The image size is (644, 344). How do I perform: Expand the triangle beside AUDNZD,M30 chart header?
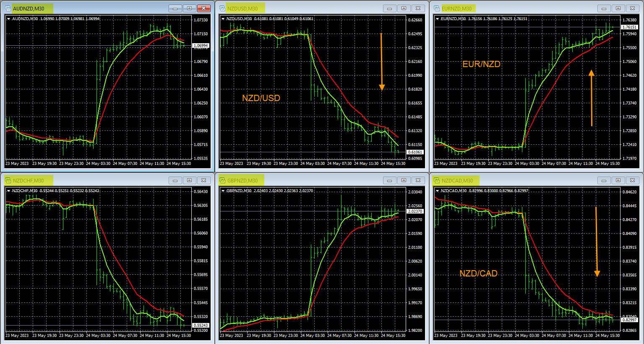(x=9, y=19)
